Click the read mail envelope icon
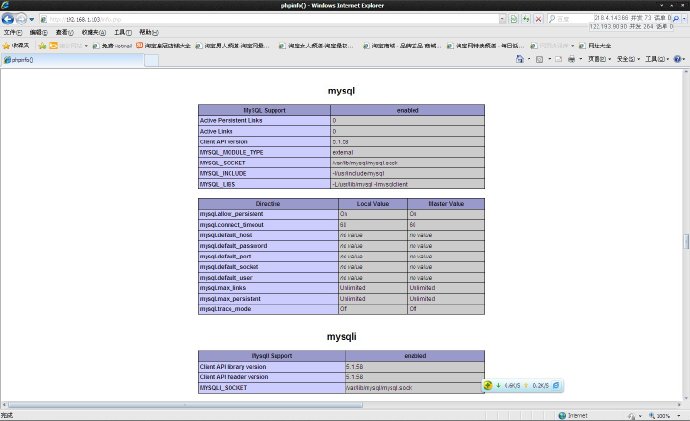The width and height of the screenshot is (690, 421). tap(558, 59)
